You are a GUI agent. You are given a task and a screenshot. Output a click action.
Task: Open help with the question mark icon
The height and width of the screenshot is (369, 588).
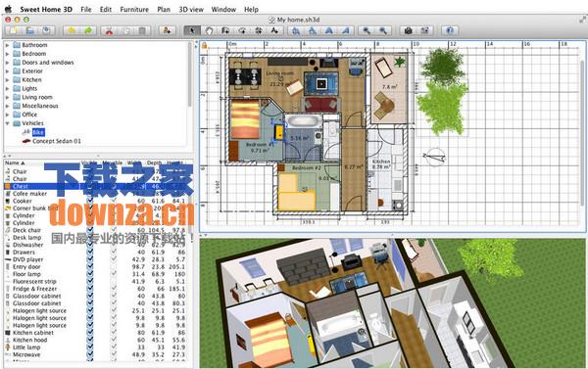tap(450, 30)
